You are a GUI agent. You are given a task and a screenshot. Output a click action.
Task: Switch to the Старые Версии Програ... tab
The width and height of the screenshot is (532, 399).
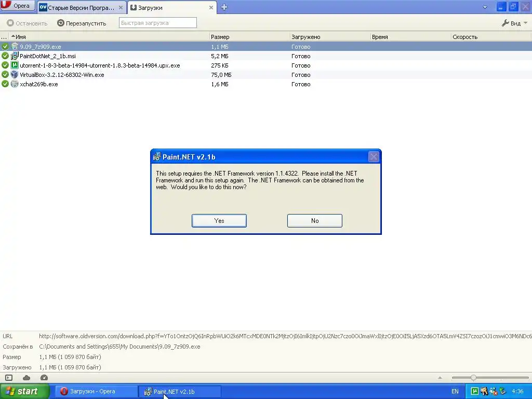(x=81, y=7)
